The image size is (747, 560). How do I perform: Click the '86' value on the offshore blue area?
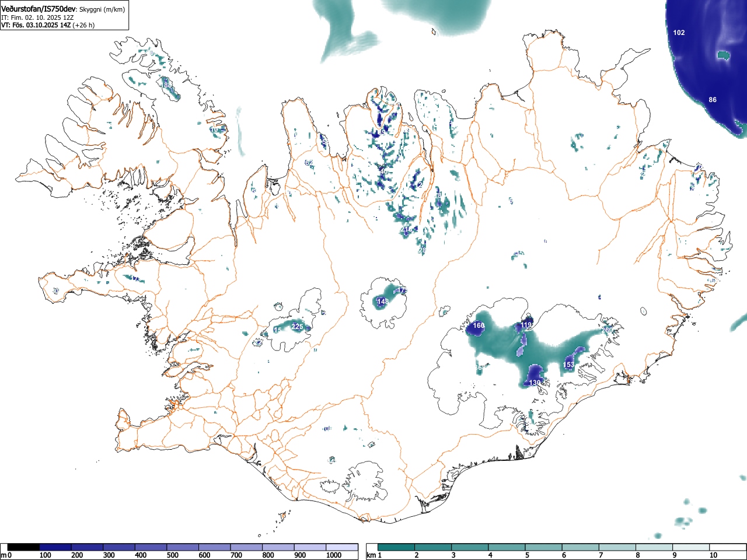click(713, 100)
